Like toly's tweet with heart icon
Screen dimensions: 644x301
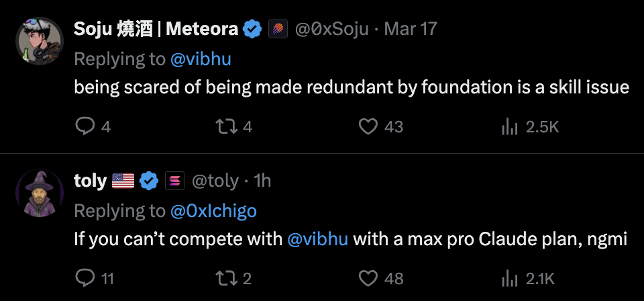click(368, 277)
